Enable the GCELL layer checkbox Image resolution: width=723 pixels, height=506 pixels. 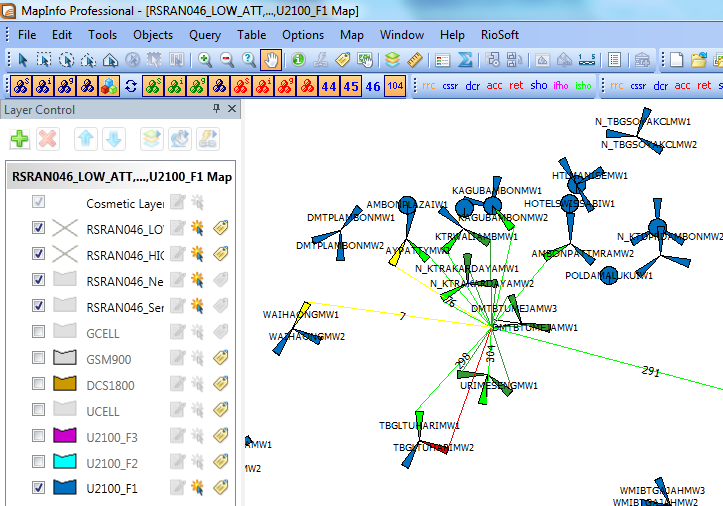pos(38,332)
